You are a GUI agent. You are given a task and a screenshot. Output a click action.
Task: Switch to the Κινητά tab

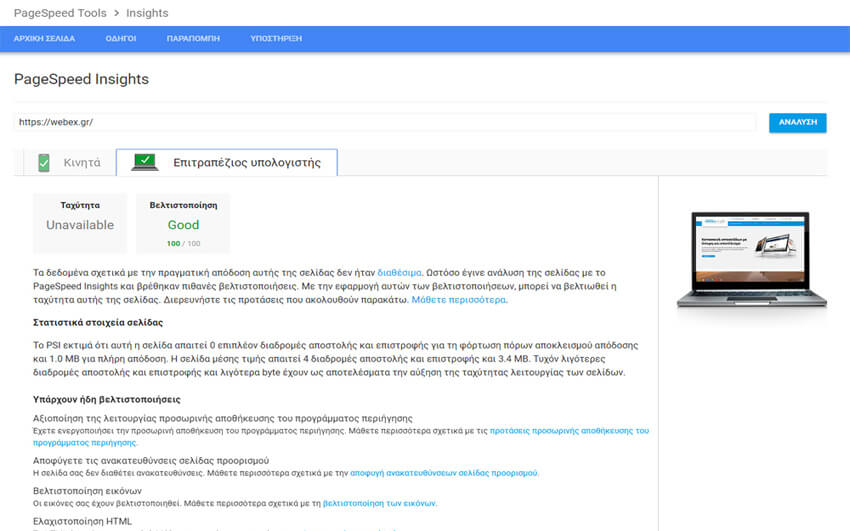coord(69,163)
